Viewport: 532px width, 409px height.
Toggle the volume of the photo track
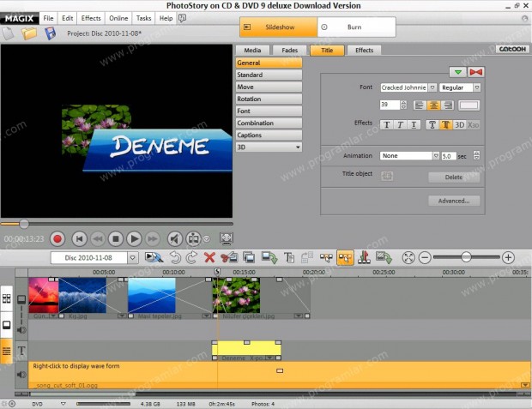[21, 330]
